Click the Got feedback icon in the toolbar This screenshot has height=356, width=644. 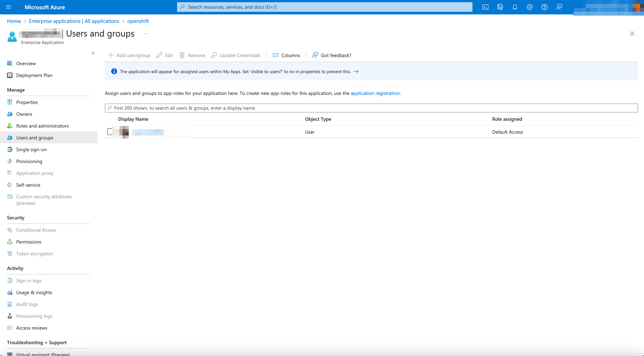coord(315,55)
